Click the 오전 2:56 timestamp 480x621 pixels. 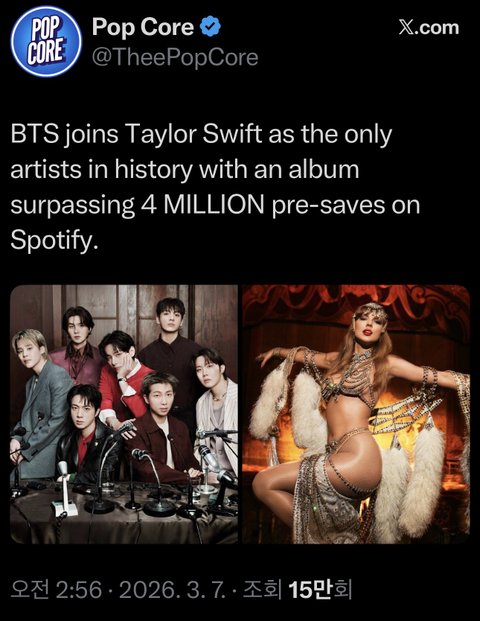click(56, 589)
